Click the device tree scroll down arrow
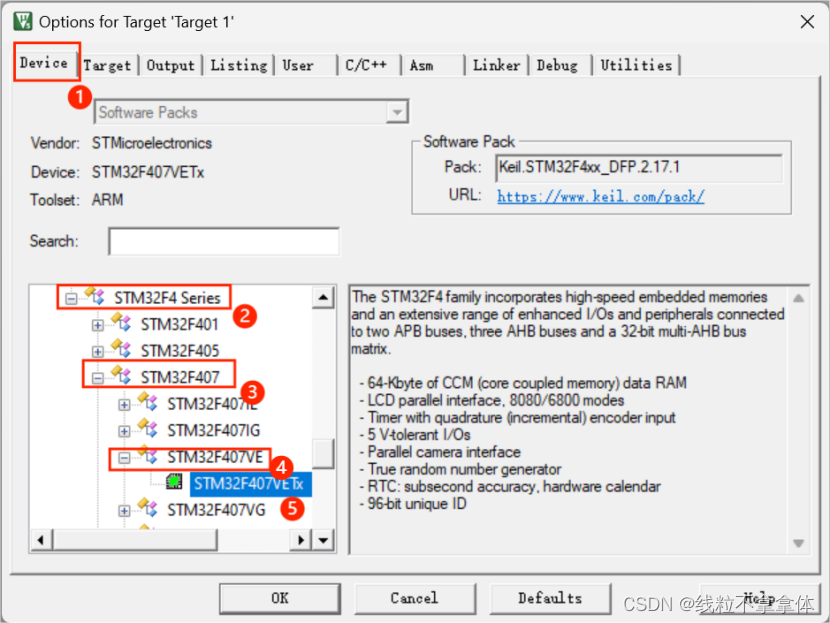 point(323,540)
